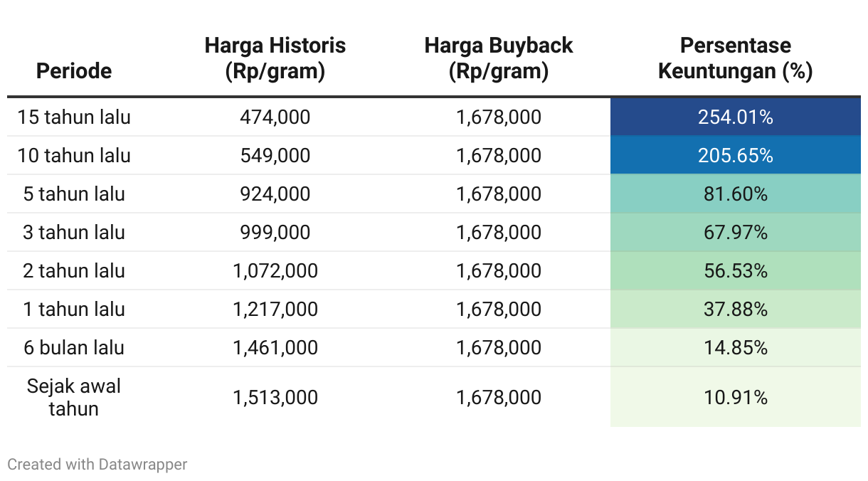Click the Periode column header
The width and height of the screenshot is (868, 481).
[74, 70]
